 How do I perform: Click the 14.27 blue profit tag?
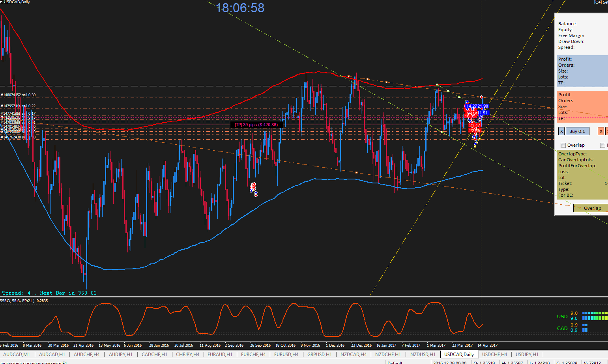[x=471, y=106]
